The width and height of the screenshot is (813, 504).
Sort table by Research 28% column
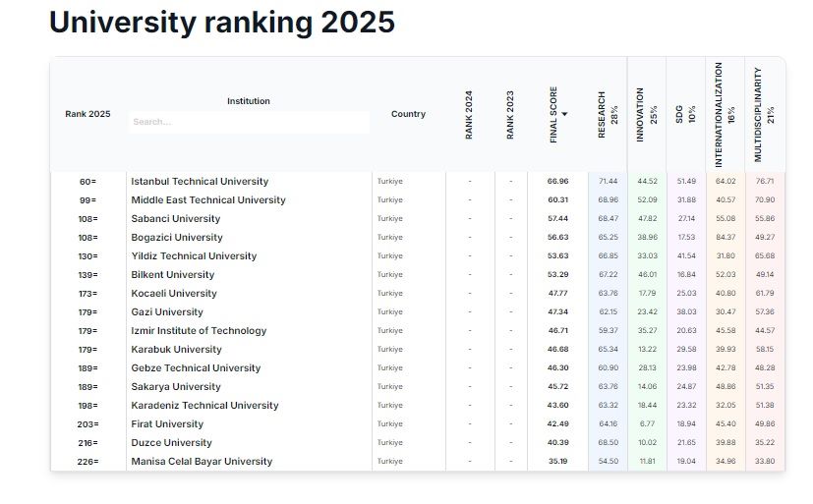[x=608, y=114]
